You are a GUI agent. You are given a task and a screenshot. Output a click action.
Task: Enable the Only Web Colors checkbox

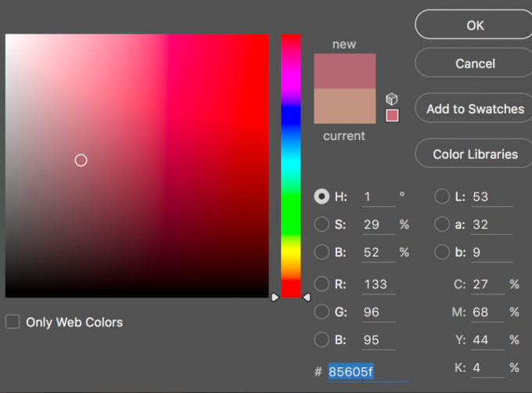click(13, 322)
